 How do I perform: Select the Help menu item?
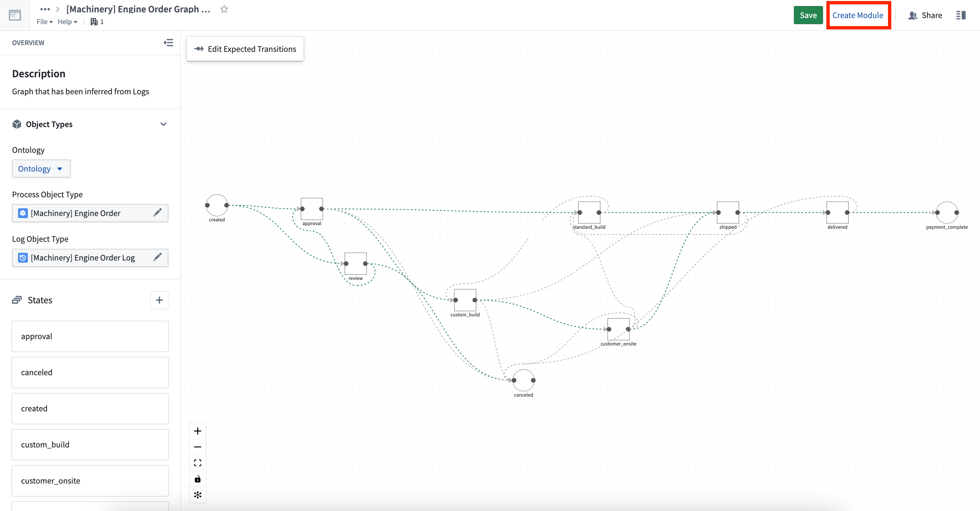66,21
